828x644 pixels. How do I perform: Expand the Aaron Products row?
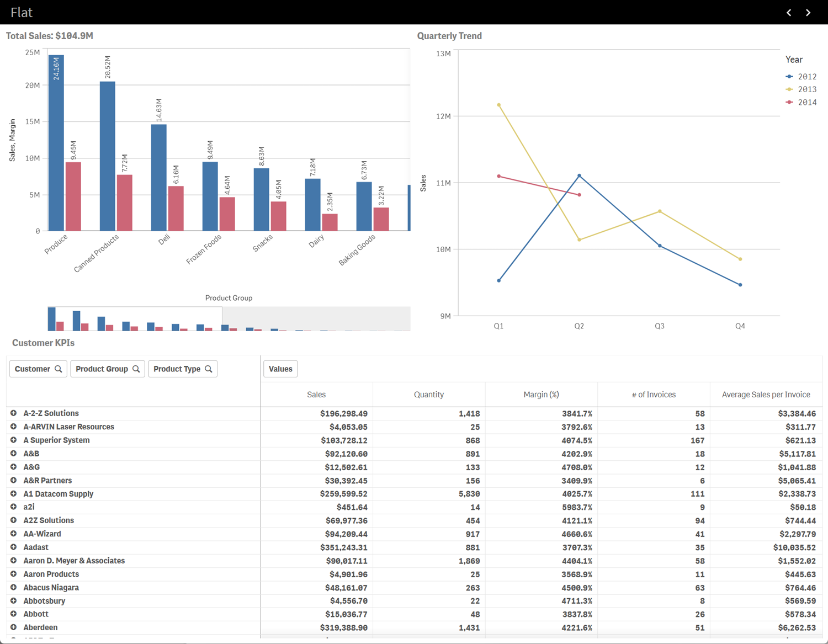(x=14, y=574)
